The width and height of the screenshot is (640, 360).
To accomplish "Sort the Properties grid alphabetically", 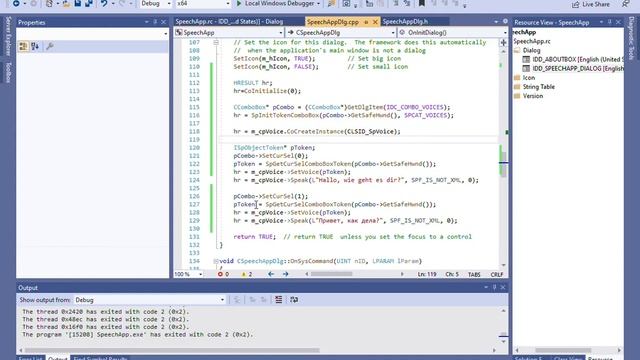I will tap(35, 47).
